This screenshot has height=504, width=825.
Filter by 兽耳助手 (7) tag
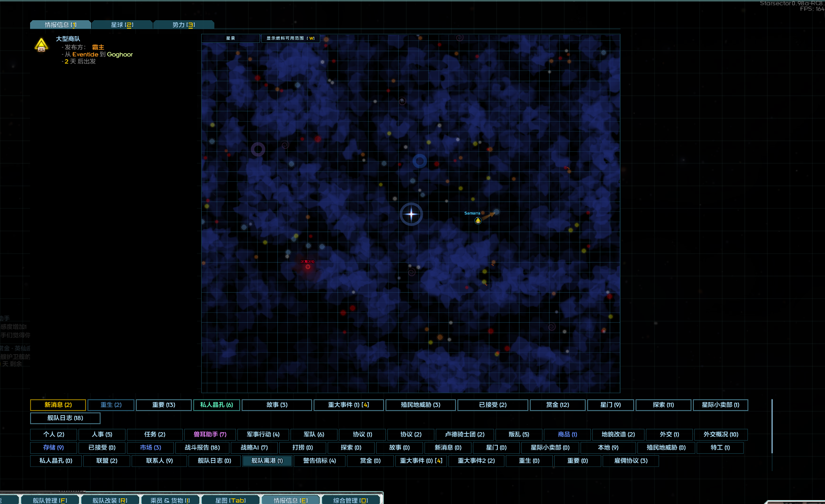click(x=210, y=434)
